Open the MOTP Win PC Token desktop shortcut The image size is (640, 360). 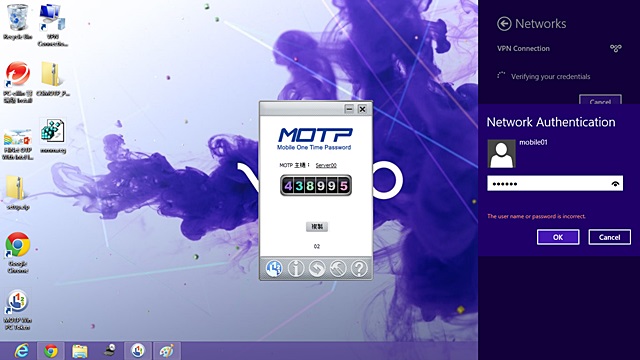pos(18,310)
